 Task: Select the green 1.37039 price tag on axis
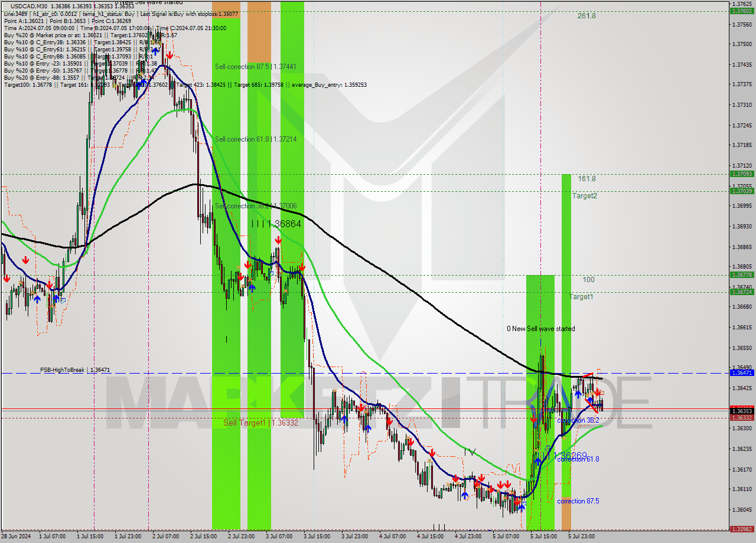[x=741, y=191]
